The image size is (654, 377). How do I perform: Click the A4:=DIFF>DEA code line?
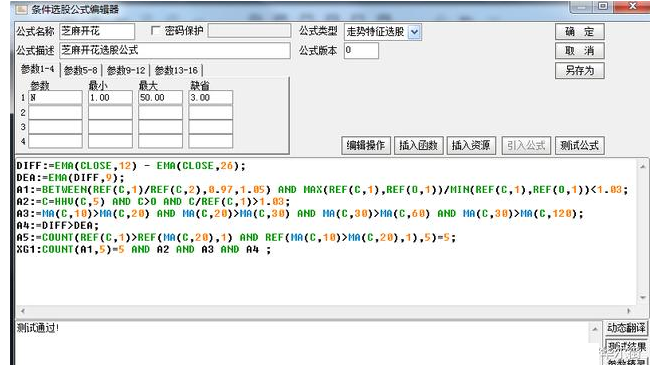pos(58,226)
